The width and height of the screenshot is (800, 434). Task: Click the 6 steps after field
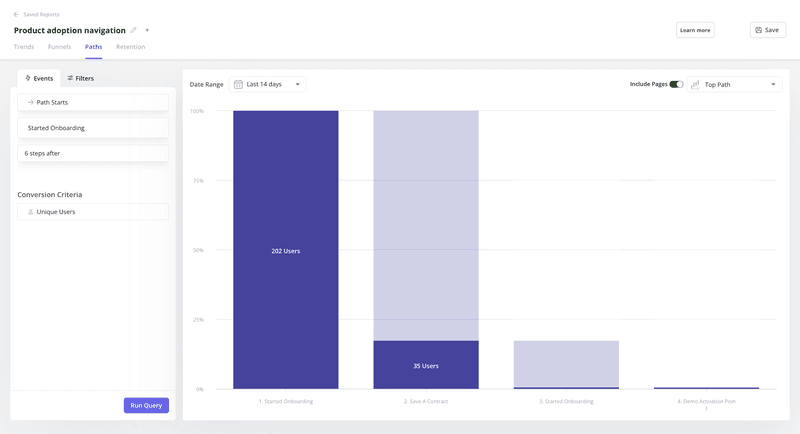tap(93, 153)
